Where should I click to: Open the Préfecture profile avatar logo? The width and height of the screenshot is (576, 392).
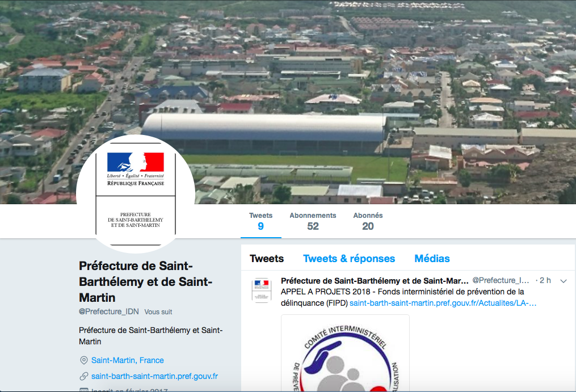[x=136, y=194]
